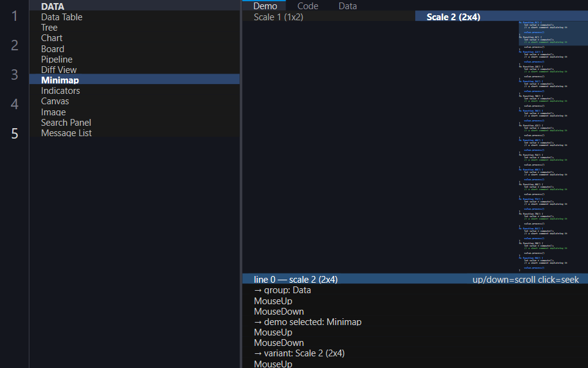The image size is (588, 368).
Task: Open the Image demo
Action: pos(134,112)
